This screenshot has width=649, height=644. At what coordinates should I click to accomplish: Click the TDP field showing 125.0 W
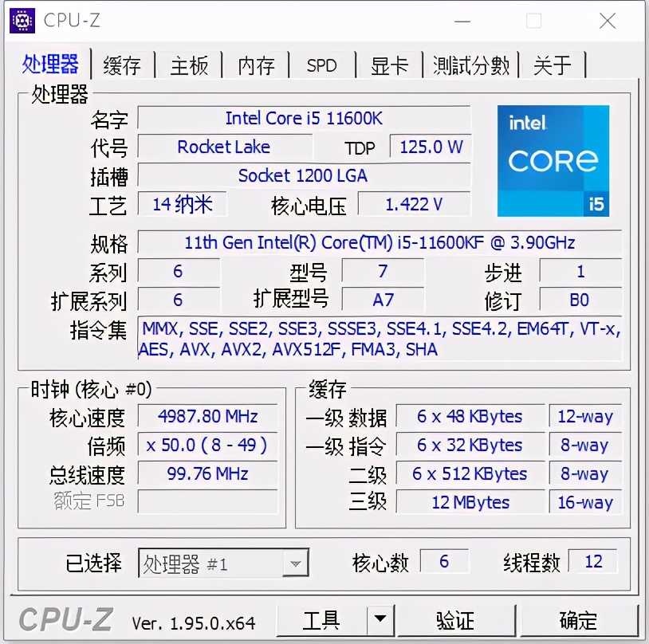(430, 147)
